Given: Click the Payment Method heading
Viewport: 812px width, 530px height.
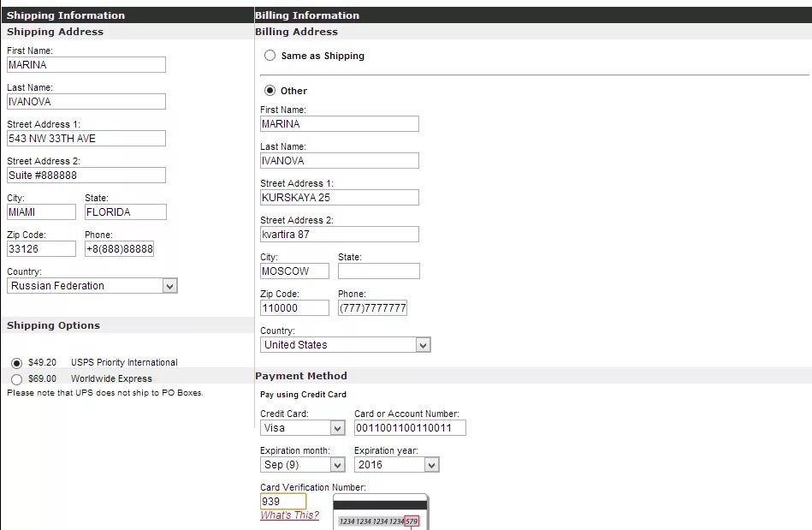Looking at the screenshot, I should (x=301, y=376).
